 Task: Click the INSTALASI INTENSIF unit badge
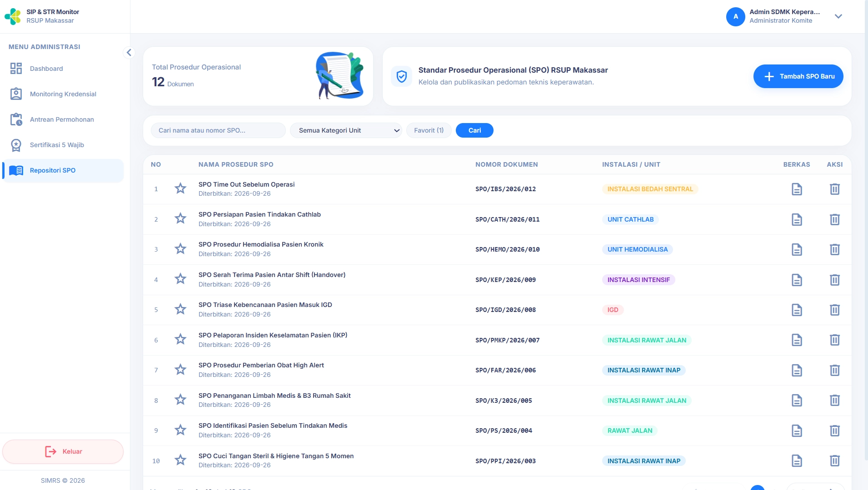tap(639, 280)
